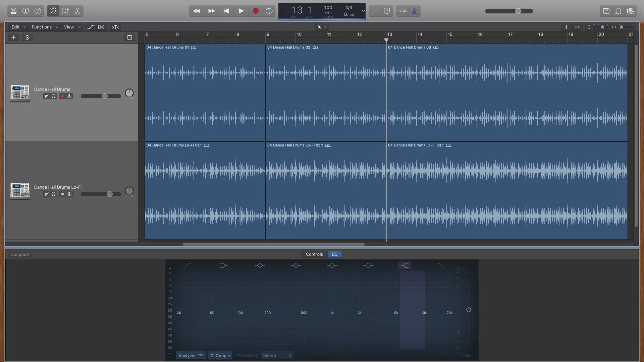Toggle the Count-in 1234 button

click(402, 11)
